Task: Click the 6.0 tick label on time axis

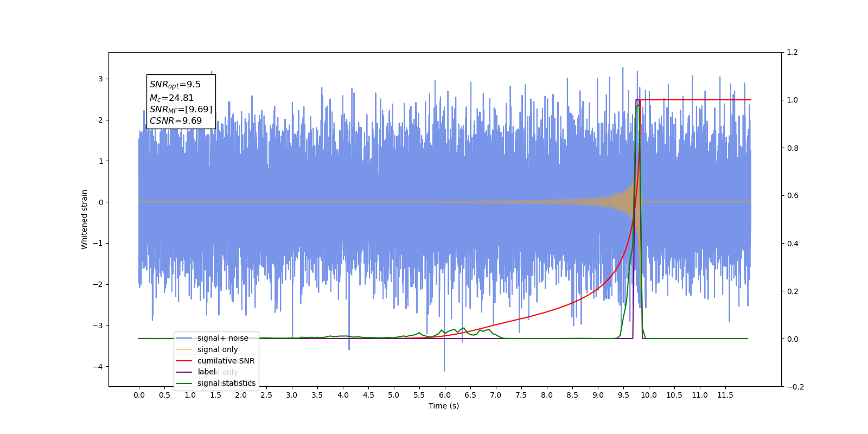Action: pos(445,395)
